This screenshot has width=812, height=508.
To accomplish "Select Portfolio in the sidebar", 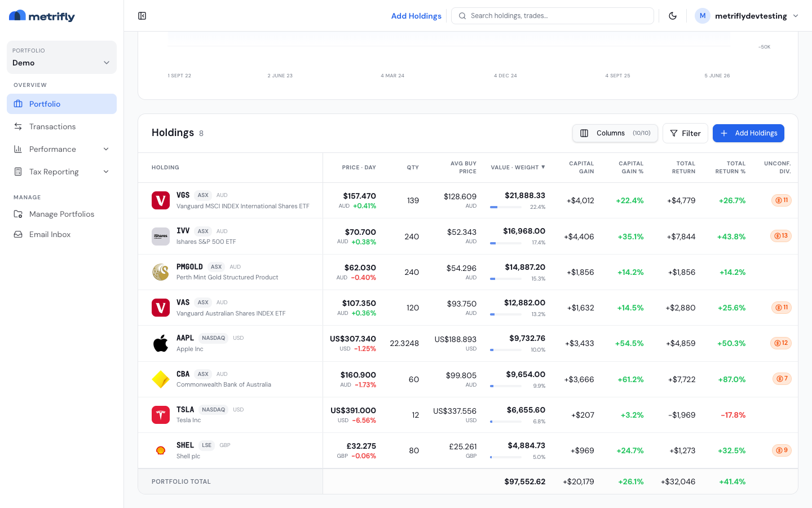I will 61,104.
